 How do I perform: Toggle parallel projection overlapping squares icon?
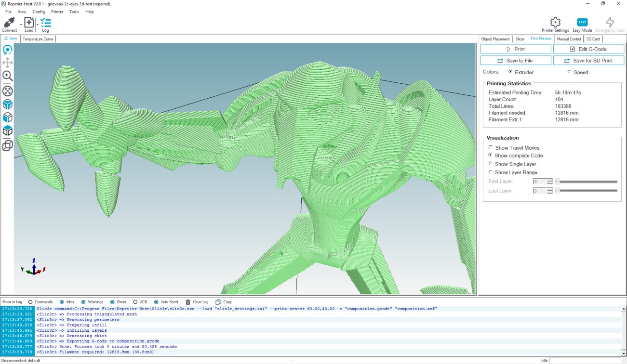(8, 145)
